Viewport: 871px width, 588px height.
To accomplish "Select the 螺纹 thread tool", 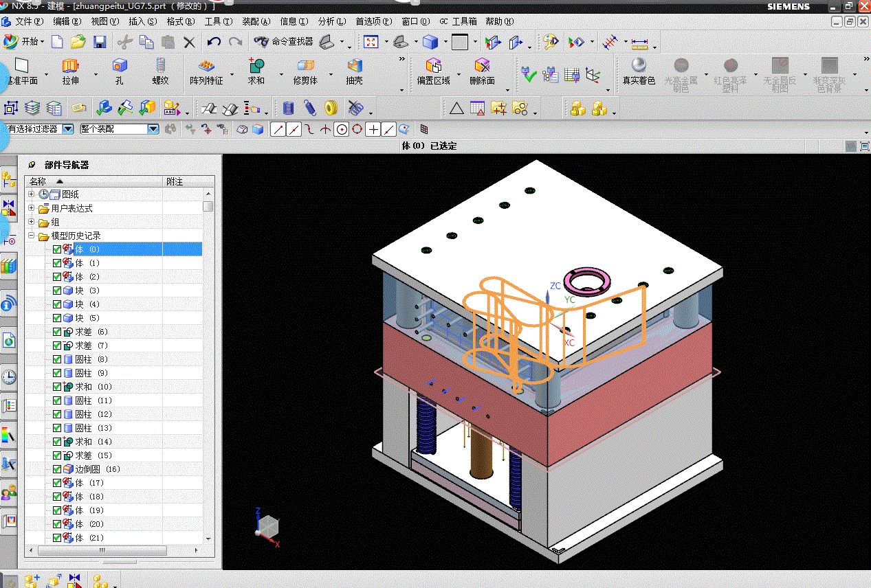I will coord(160,71).
